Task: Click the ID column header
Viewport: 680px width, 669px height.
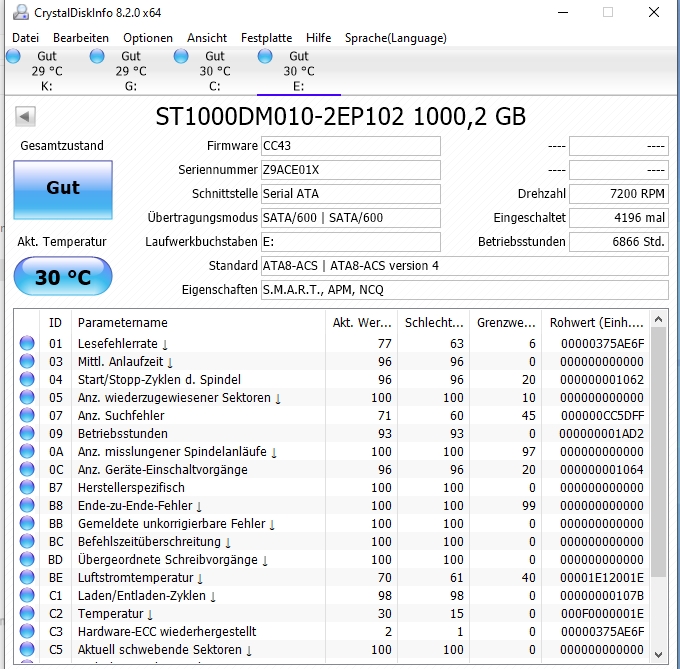Action: click(56, 323)
